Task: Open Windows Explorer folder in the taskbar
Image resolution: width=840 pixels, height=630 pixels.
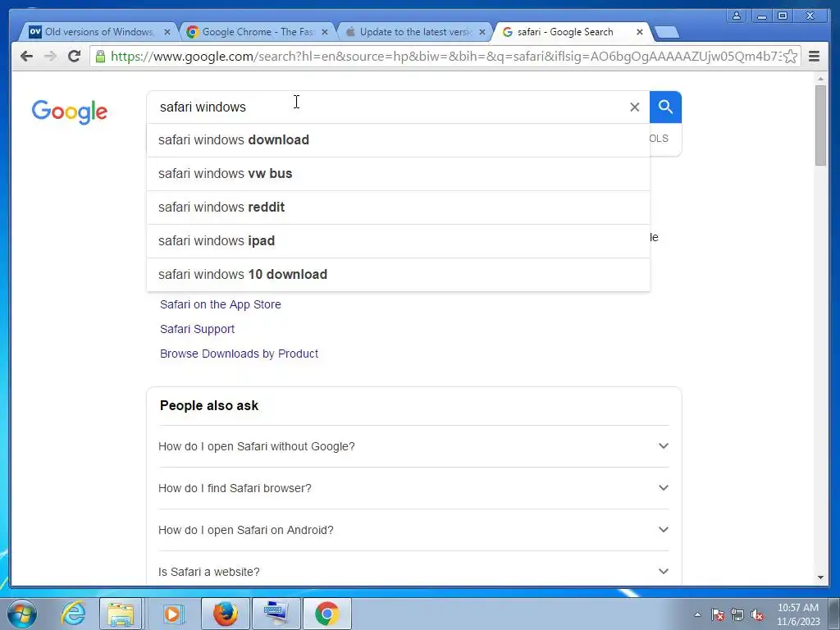Action: pyautogui.click(x=121, y=614)
